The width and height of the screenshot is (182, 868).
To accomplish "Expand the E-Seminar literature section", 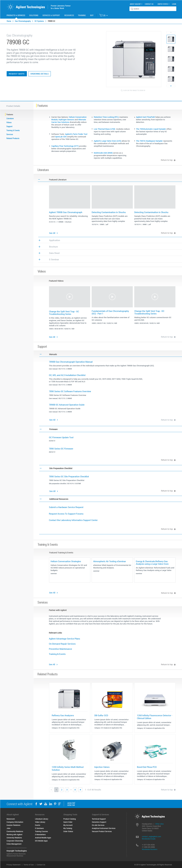I will (39, 259).
